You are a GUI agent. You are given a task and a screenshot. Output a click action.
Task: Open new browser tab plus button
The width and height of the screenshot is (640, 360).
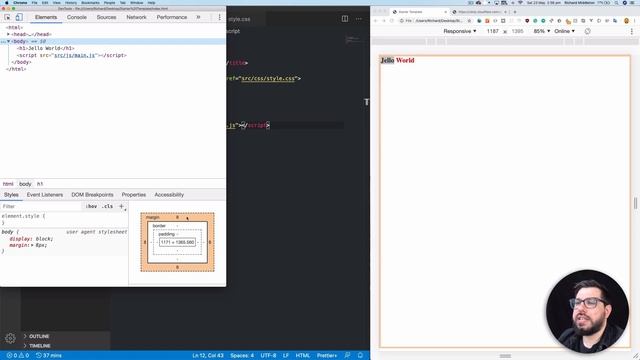coord(514,12)
